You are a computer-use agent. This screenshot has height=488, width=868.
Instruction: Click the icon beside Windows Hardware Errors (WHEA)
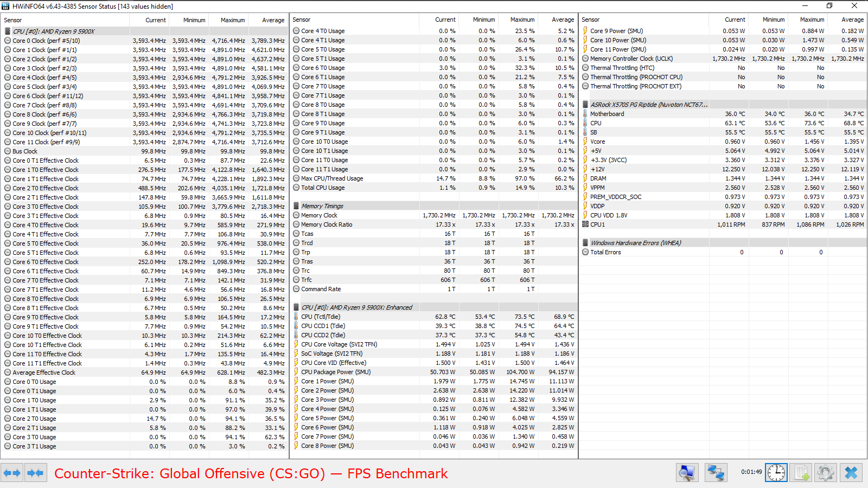(585, 243)
